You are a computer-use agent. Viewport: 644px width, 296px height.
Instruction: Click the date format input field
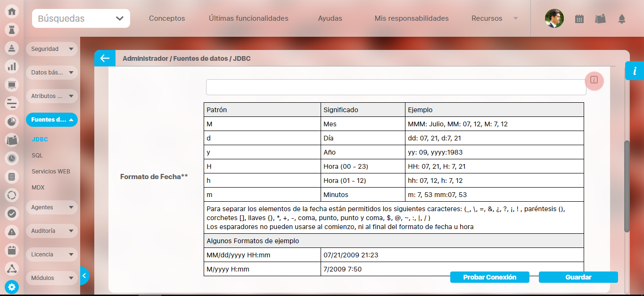396,87
